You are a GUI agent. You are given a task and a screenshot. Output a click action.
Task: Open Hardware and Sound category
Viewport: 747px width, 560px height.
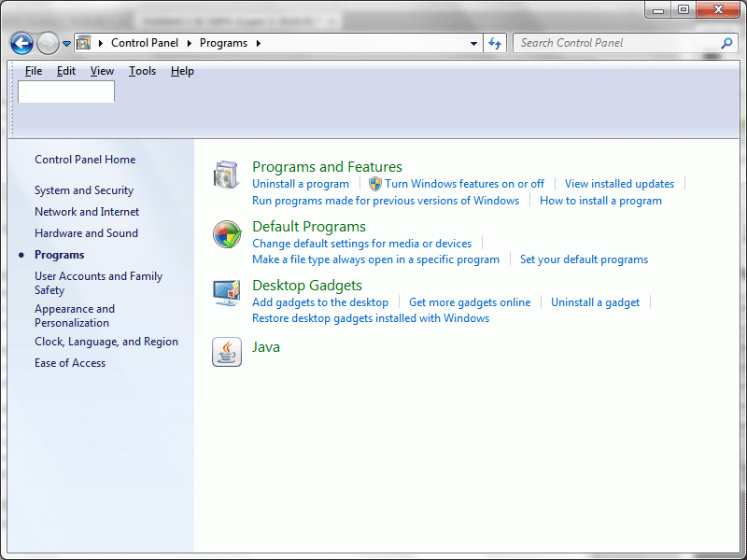point(86,232)
